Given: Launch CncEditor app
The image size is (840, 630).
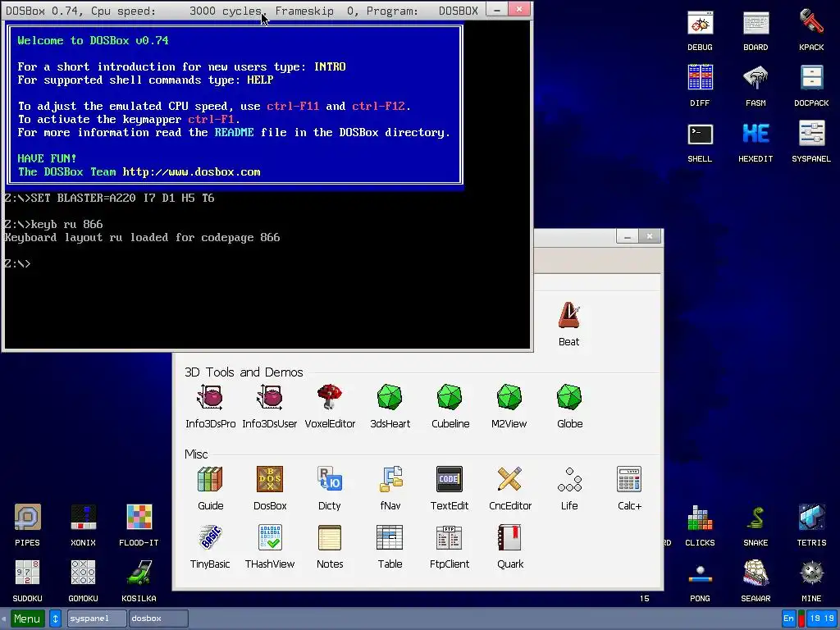Looking at the screenshot, I should coord(510,488).
